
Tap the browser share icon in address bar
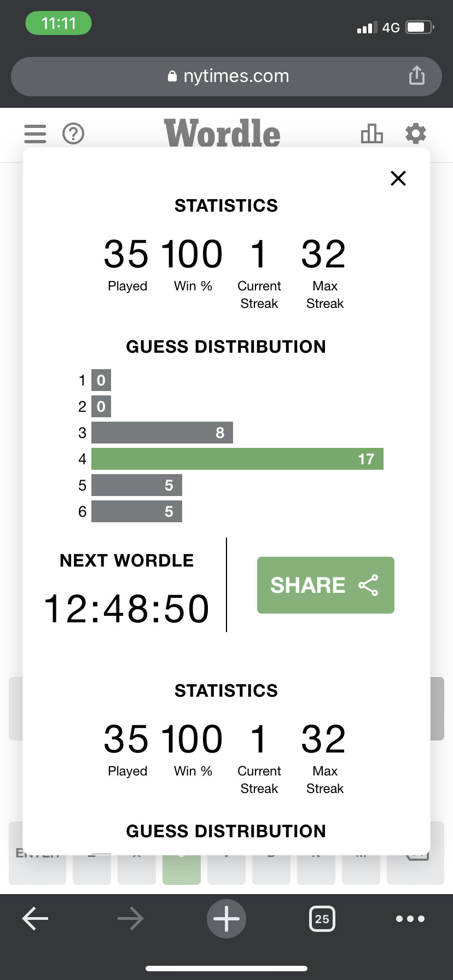point(417,75)
